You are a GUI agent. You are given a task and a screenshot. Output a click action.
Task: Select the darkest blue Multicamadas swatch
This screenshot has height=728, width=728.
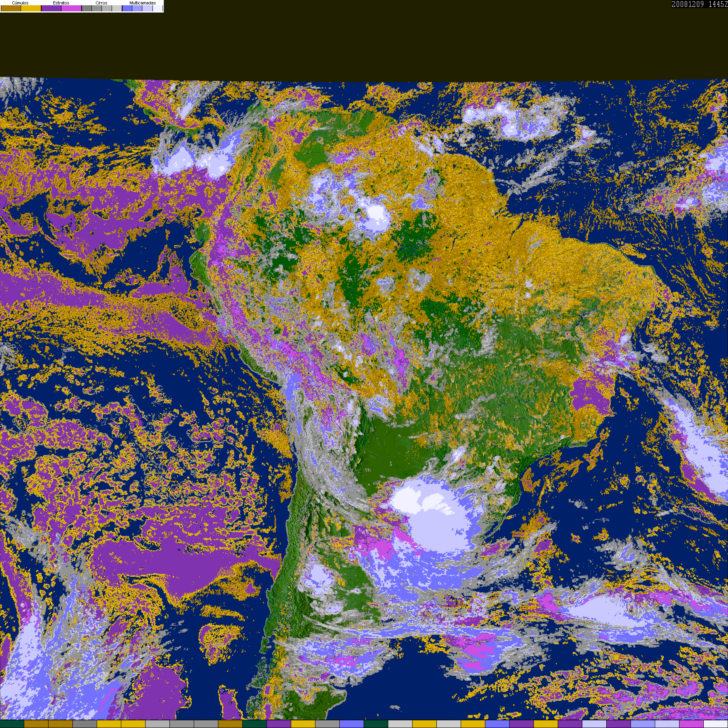tap(127, 8)
